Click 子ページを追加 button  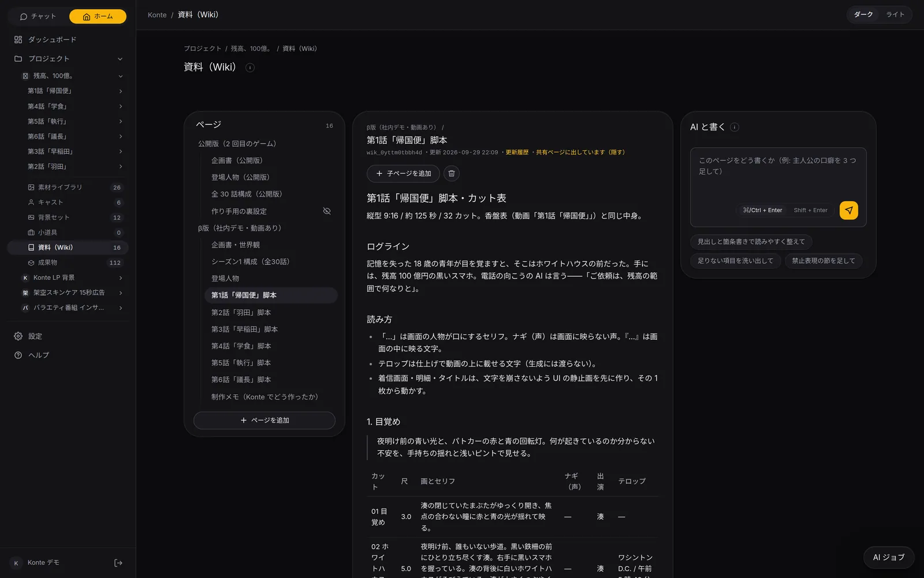point(403,173)
